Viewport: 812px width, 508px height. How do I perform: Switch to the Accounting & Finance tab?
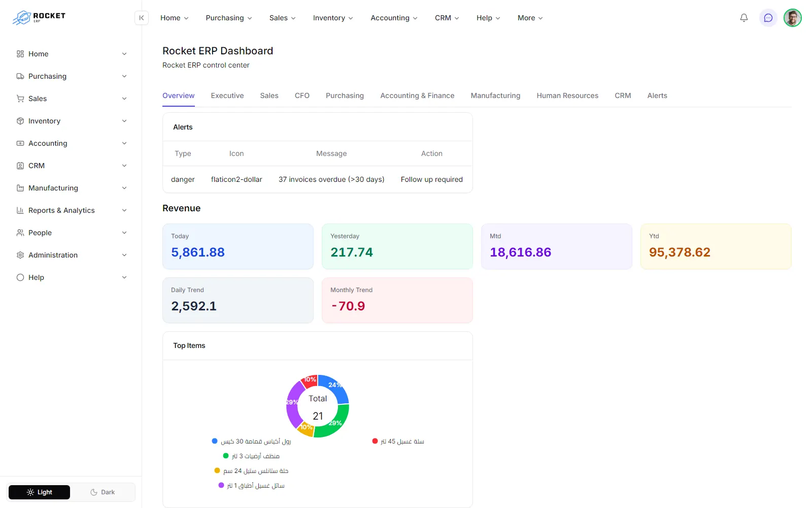(x=418, y=96)
